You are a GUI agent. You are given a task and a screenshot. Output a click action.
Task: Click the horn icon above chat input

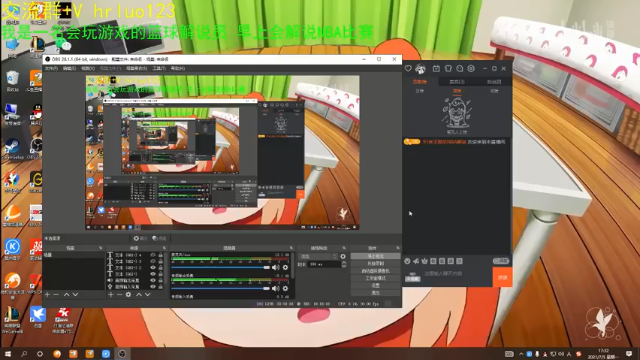pyautogui.click(x=416, y=261)
